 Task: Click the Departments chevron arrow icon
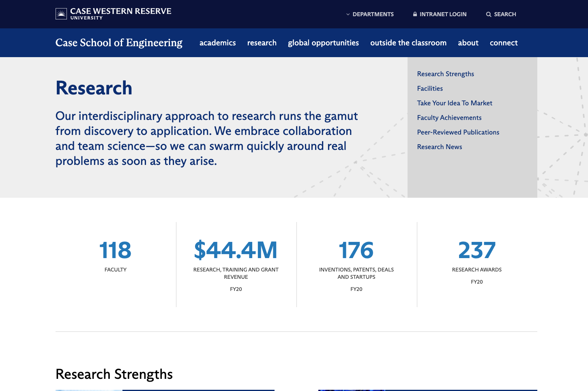pos(348,14)
